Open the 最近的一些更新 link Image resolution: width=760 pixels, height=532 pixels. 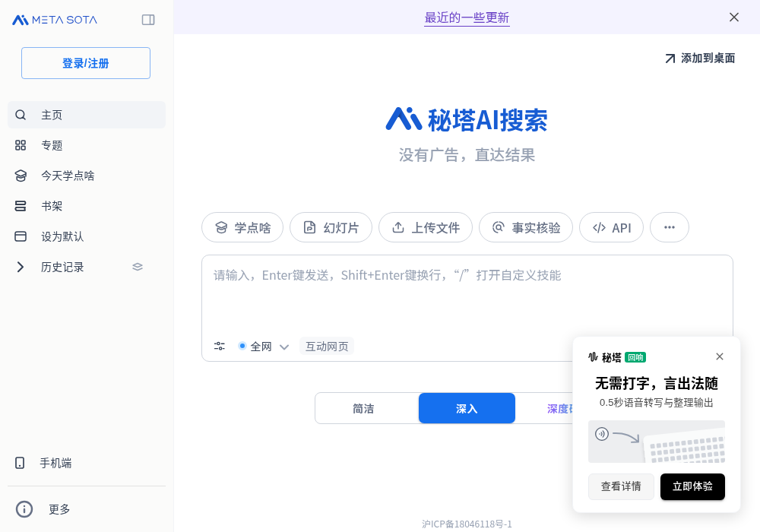[467, 18]
